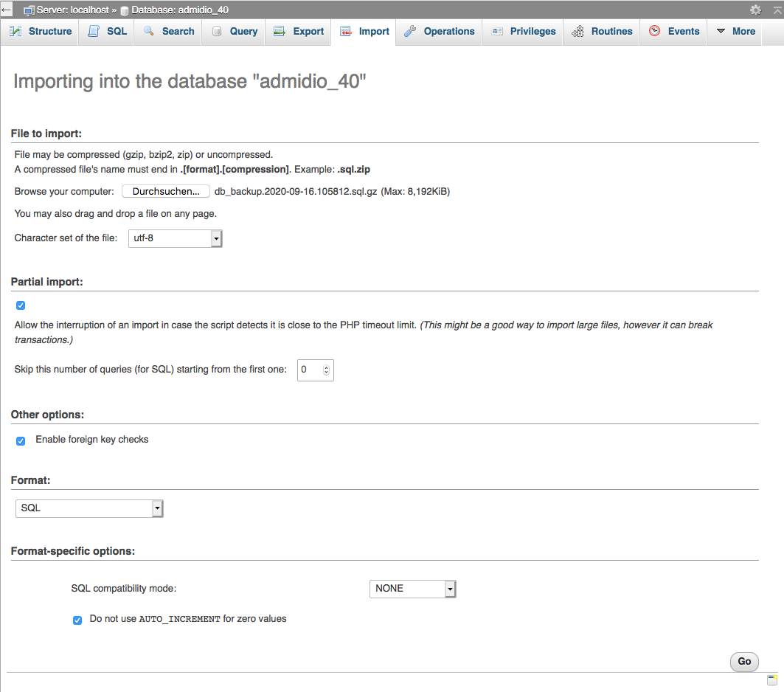Click the Structure tab icon
The height and width of the screenshot is (692, 784).
click(x=15, y=32)
